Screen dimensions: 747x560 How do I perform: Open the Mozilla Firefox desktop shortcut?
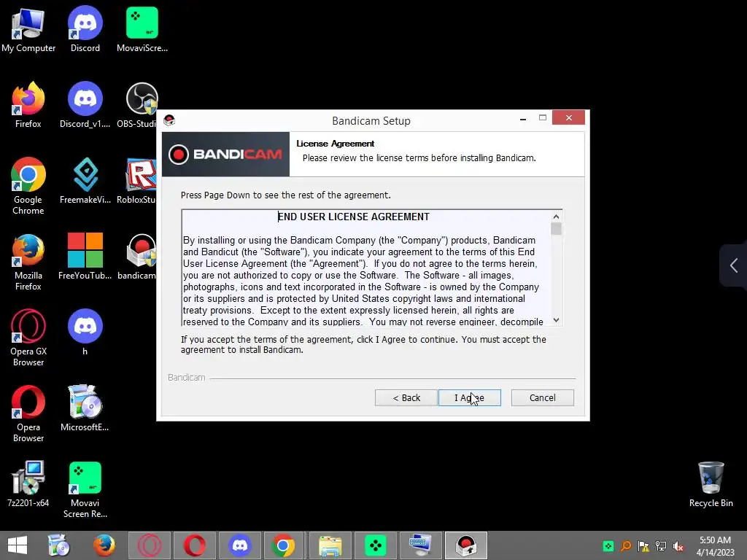coord(28,262)
